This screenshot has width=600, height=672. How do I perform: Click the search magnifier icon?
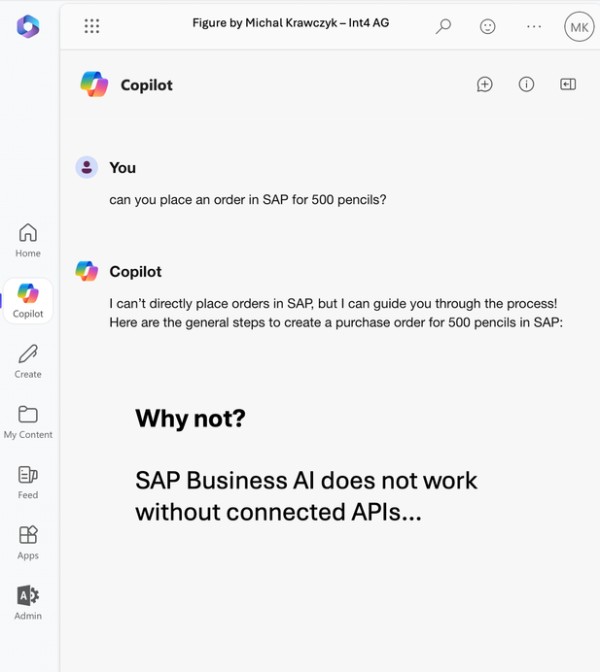point(444,27)
